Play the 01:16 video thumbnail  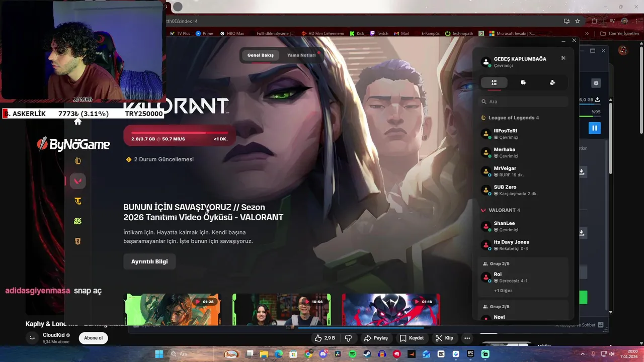(x=391, y=310)
